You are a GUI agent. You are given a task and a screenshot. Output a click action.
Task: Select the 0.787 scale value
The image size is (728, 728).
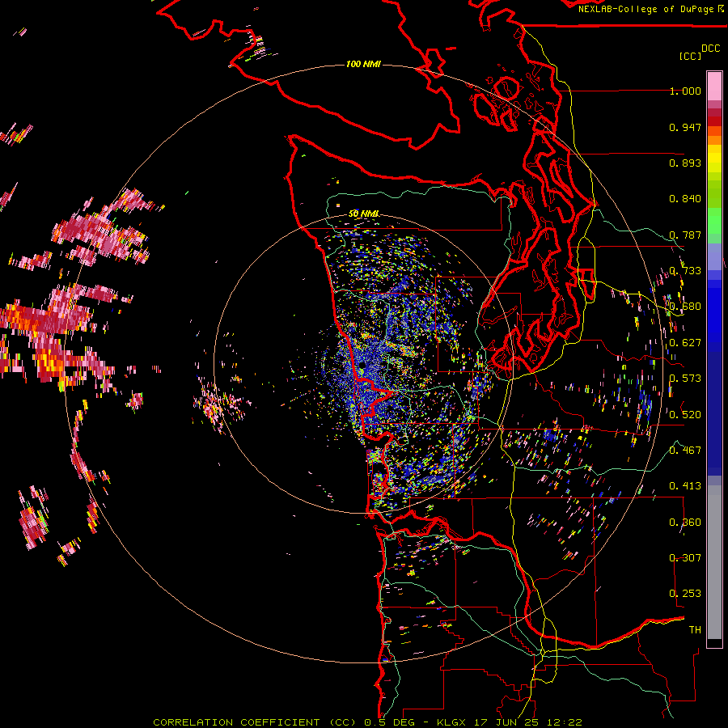click(x=685, y=235)
